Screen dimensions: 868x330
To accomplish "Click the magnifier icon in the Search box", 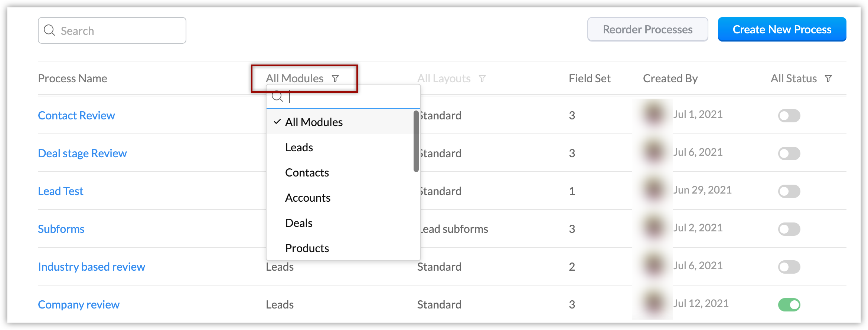I will point(49,30).
